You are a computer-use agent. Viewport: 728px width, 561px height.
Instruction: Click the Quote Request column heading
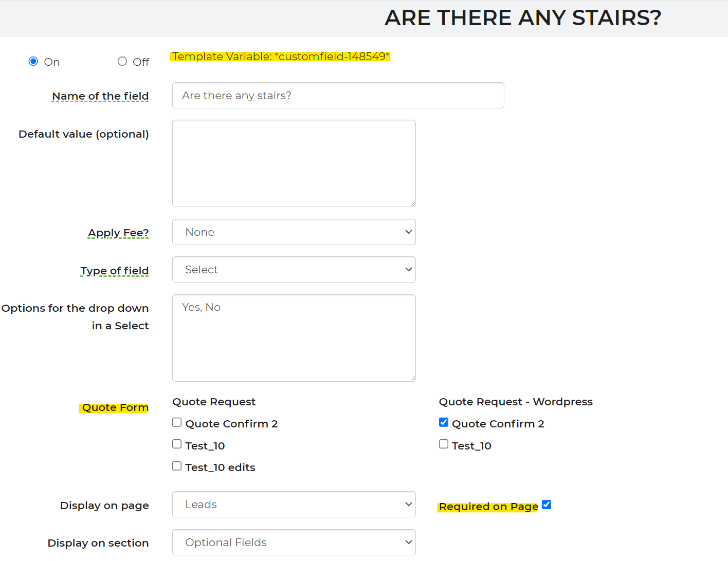tap(214, 402)
